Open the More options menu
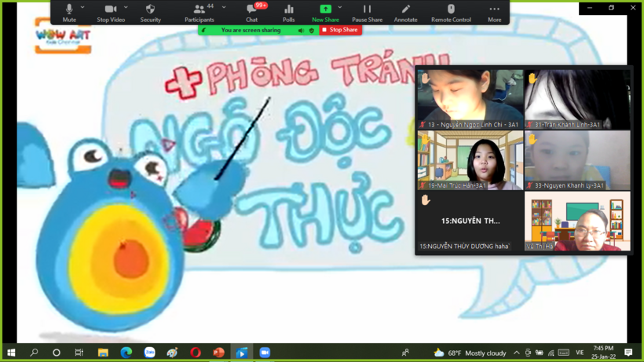 (x=494, y=12)
